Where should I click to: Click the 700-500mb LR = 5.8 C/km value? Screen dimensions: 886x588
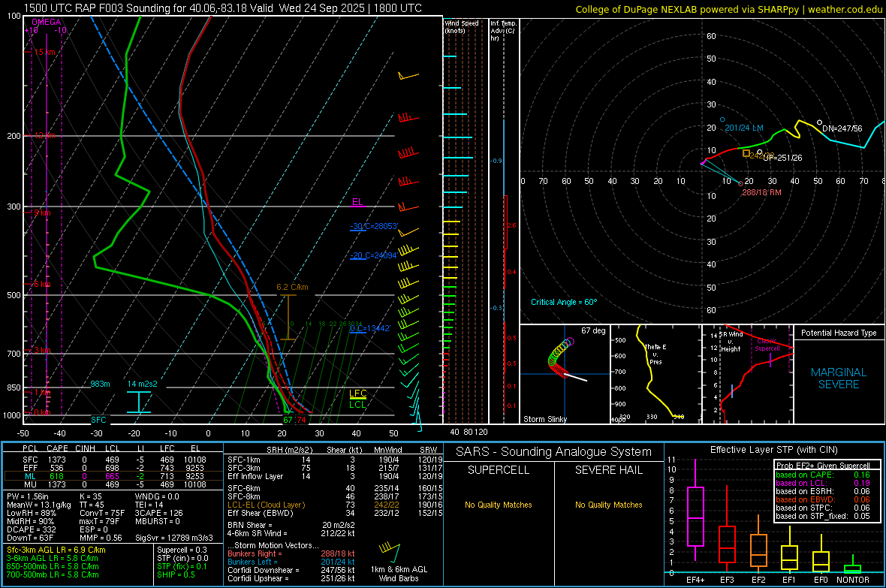pyautogui.click(x=53, y=574)
